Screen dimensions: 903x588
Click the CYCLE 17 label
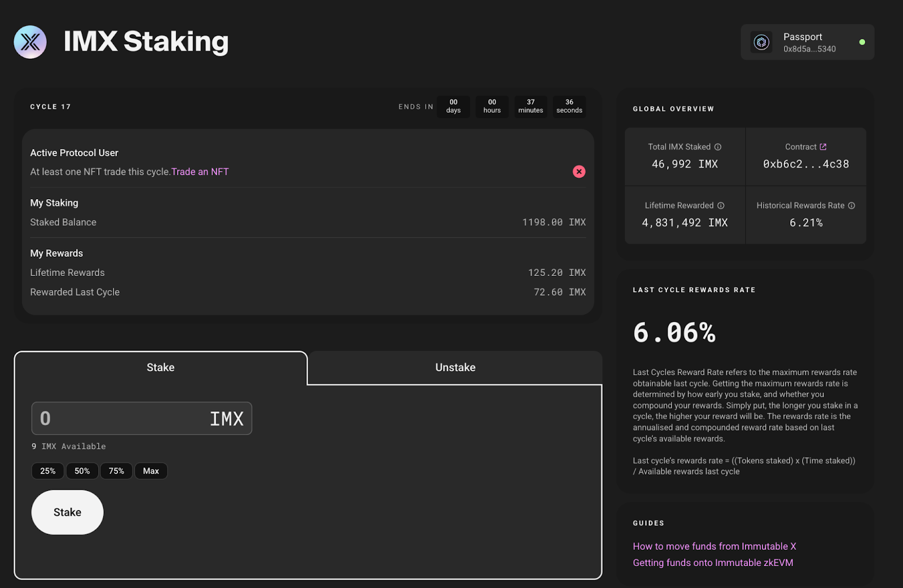tap(51, 107)
